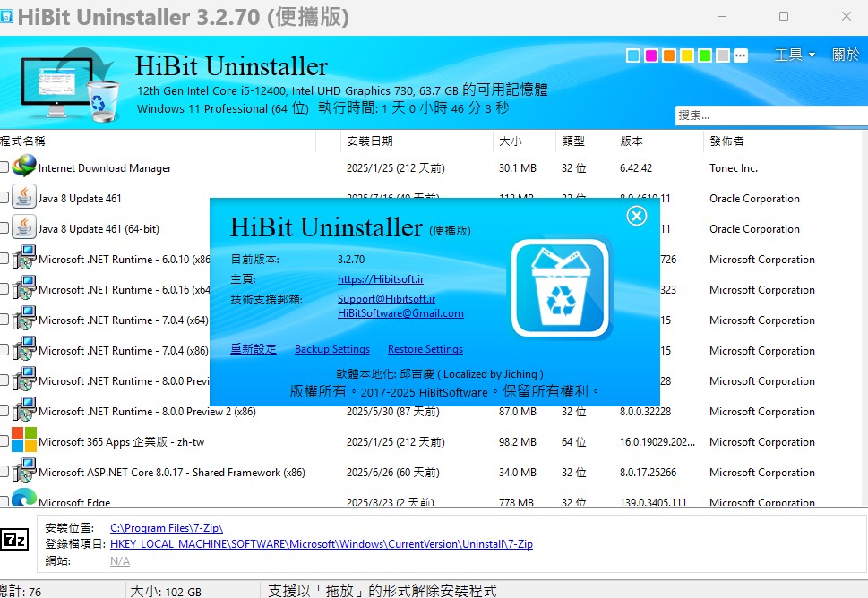Open the C:\Program Files\7-Zip\ install location link
This screenshot has height=598, width=868.
(167, 528)
